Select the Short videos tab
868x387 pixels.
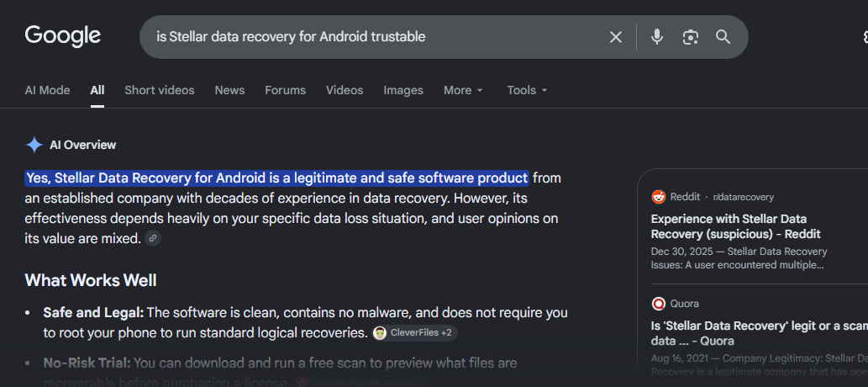click(160, 90)
